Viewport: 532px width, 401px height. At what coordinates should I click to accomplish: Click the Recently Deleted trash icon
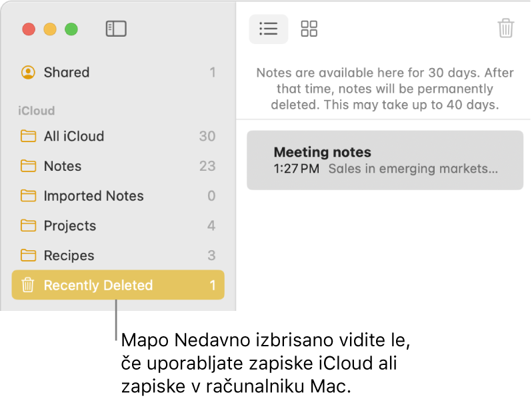click(28, 285)
